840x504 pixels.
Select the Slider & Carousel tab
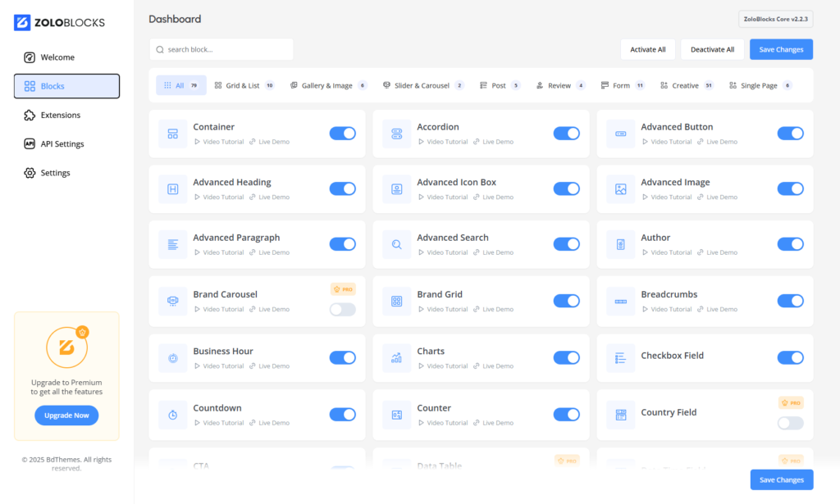(423, 85)
